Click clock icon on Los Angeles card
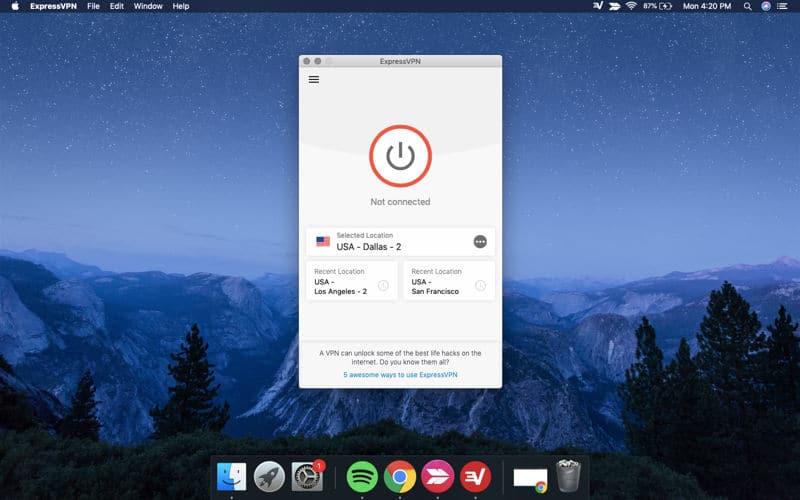Image resolution: width=800 pixels, height=500 pixels. [383, 286]
